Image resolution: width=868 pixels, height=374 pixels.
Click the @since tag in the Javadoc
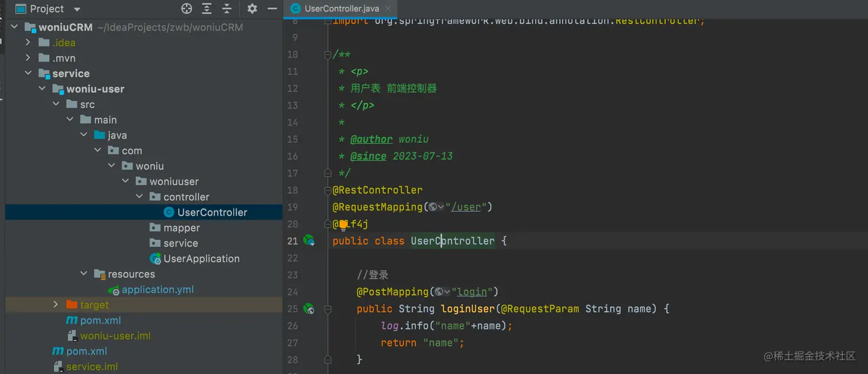tap(368, 156)
